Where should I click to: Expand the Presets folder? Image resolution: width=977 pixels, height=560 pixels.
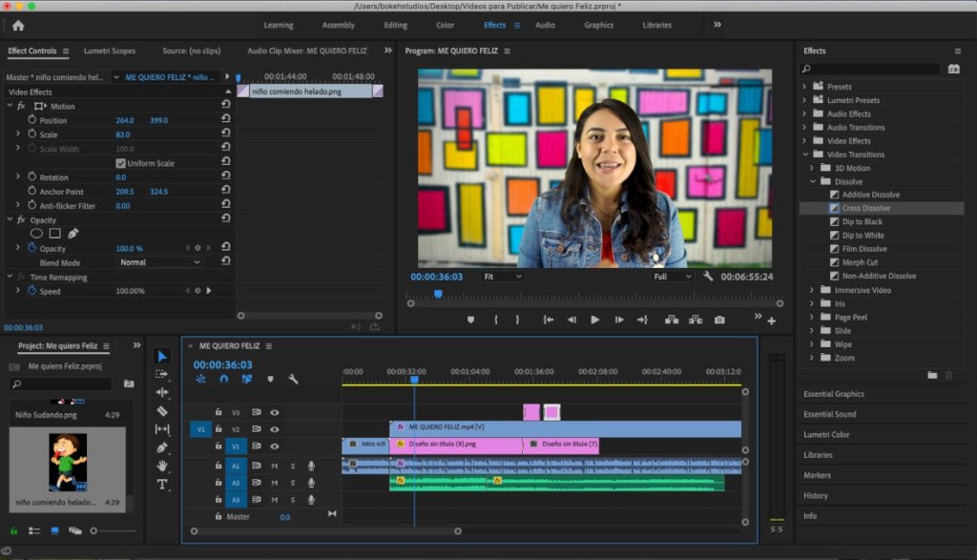tap(804, 87)
